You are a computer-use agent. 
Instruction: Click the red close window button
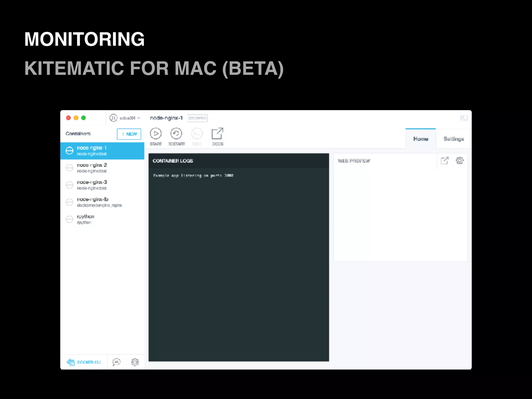(x=69, y=118)
